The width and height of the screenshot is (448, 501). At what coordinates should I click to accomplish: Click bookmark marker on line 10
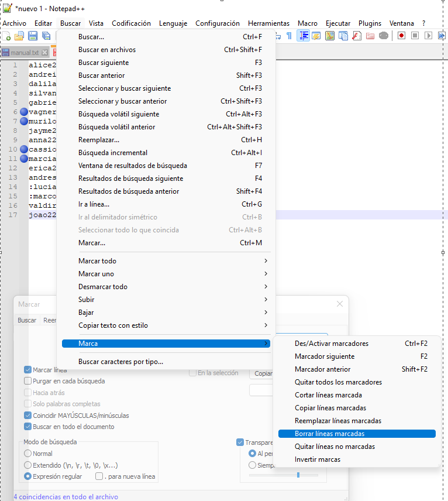click(24, 149)
